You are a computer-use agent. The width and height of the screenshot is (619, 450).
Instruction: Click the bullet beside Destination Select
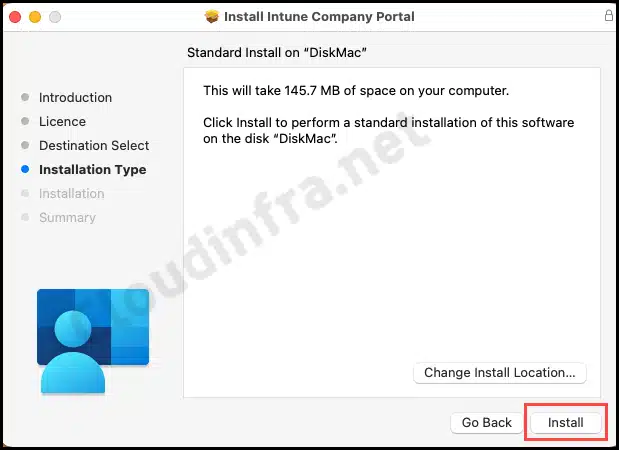[25, 145]
